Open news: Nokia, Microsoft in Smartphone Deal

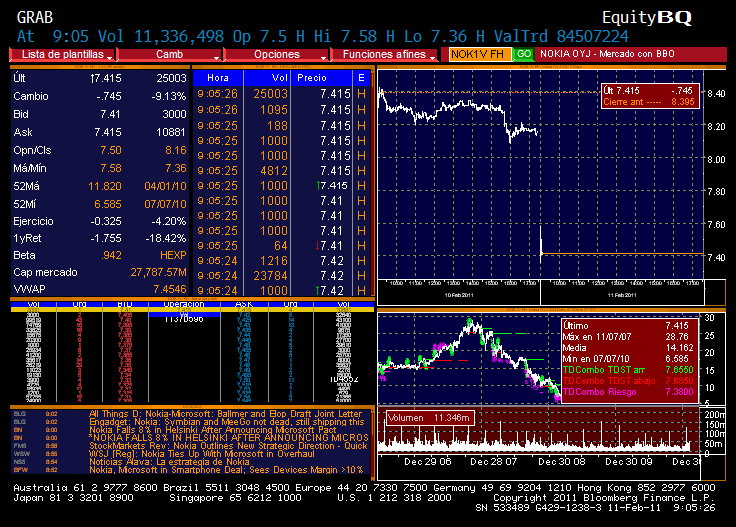[226, 470]
